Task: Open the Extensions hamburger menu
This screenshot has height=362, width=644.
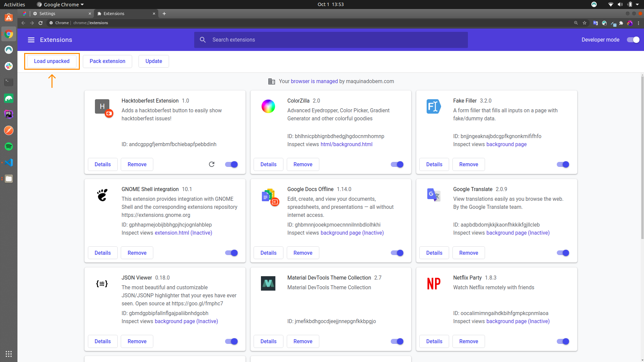Action: (x=31, y=40)
